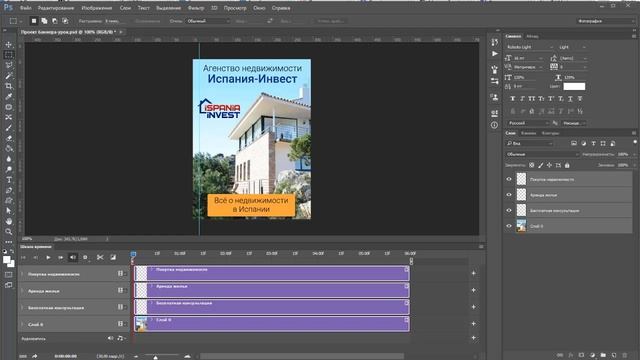This screenshot has height=360, width=640.
Task: Open the Редактирование menu
Action: point(56,8)
